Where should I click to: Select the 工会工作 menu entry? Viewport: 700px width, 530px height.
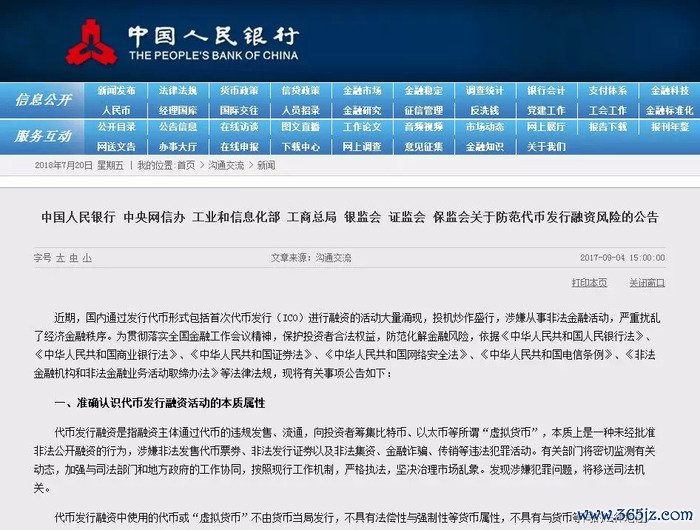pos(608,110)
